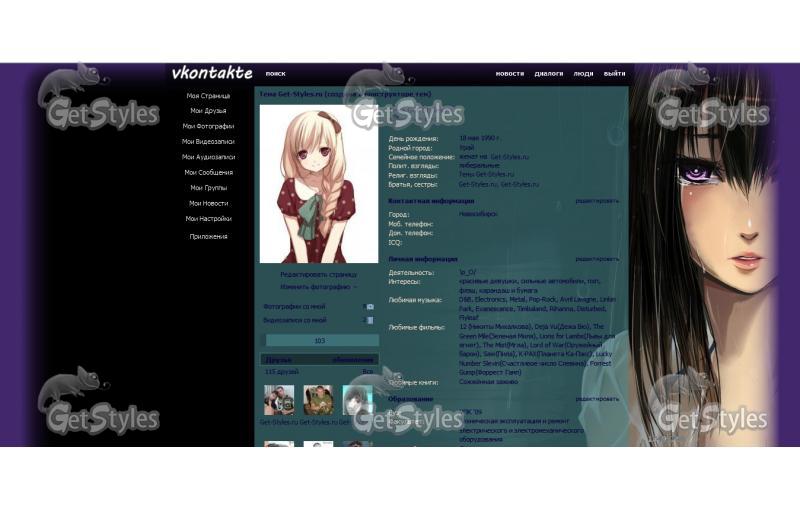
Task: Open the videos-with-me icon
Action: coord(370,321)
